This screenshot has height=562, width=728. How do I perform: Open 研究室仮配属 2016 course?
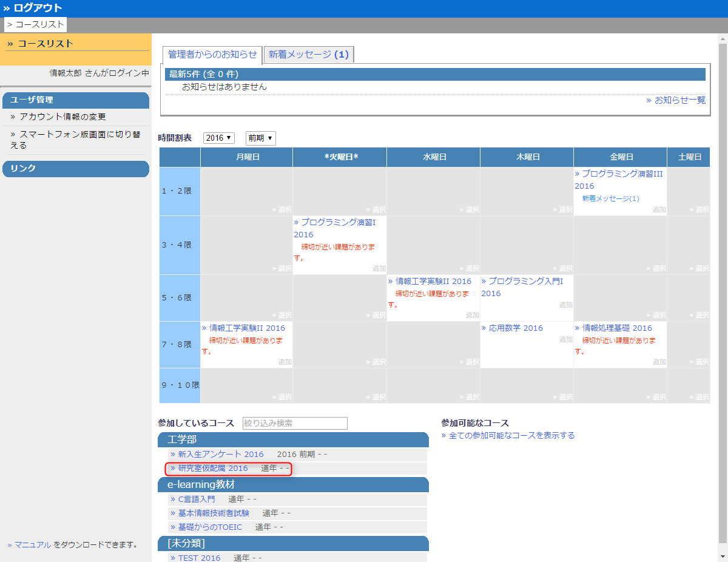point(213,469)
